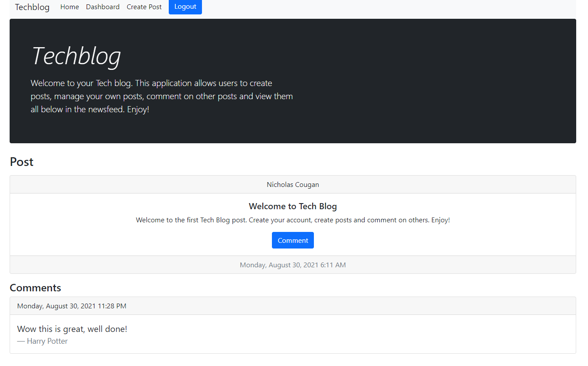Open the Create Post page

144,7
